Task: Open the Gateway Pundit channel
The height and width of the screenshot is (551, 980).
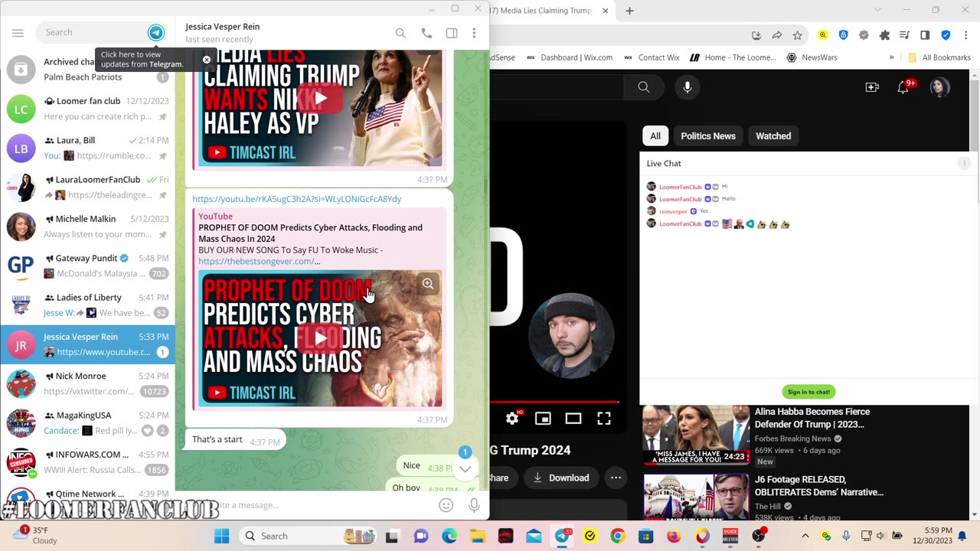Action: coord(87,266)
